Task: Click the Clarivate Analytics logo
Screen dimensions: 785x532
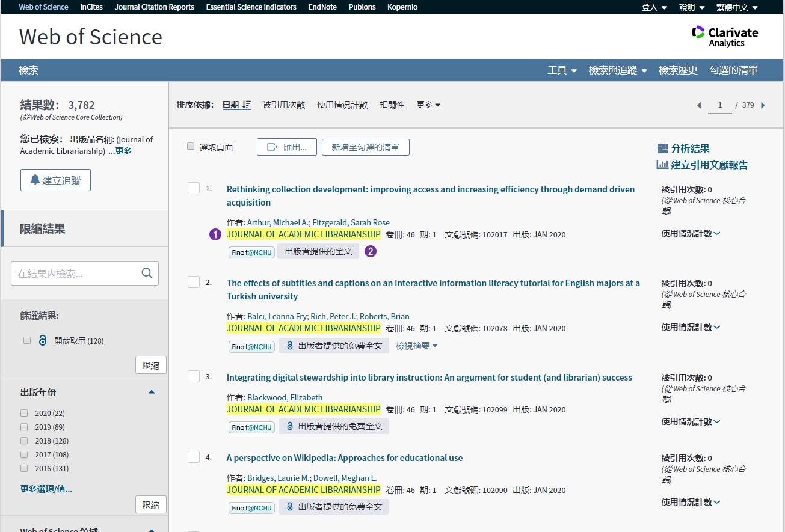Action: point(725,36)
